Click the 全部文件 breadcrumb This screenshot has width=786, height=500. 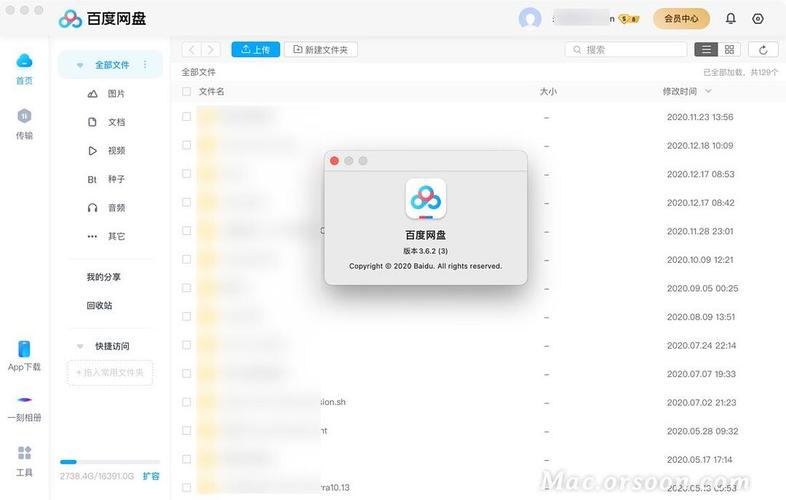(x=199, y=72)
